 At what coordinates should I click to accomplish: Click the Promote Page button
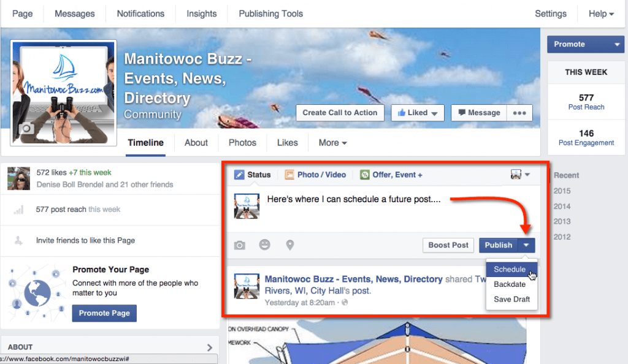click(x=104, y=313)
